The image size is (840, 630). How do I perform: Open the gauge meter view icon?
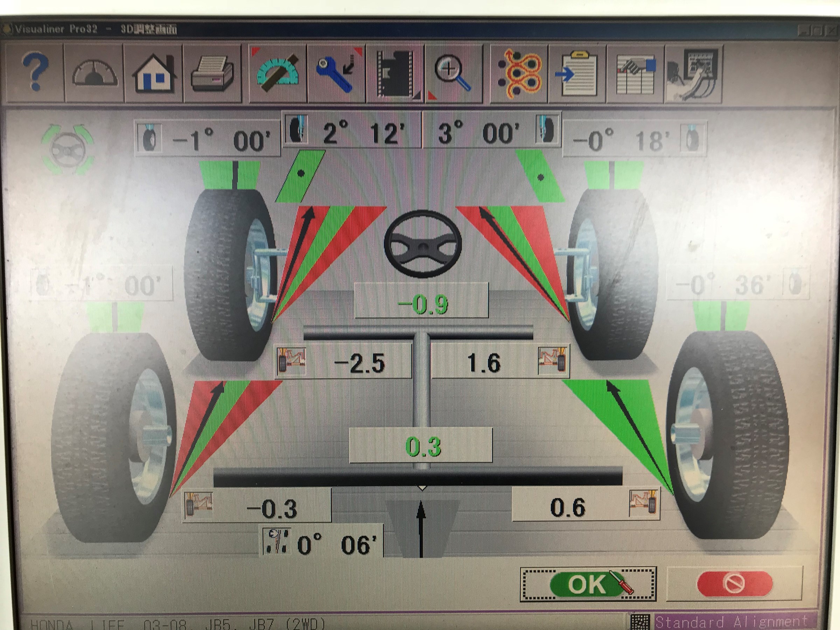tap(94, 73)
